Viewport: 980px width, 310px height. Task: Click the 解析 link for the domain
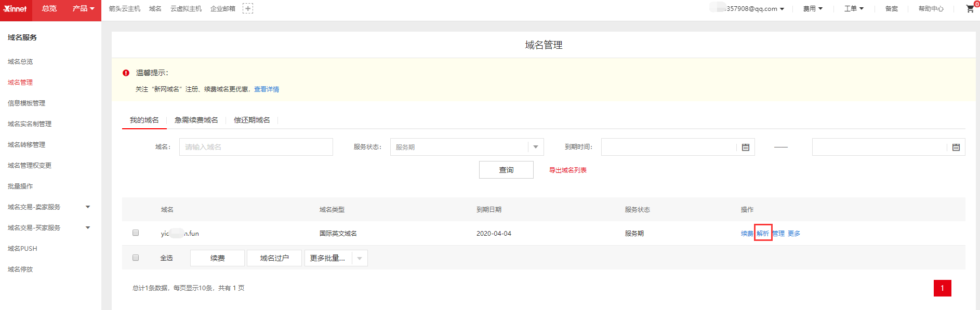pyautogui.click(x=763, y=234)
